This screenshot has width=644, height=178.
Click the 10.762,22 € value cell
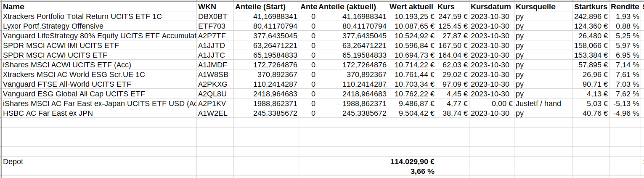(x=412, y=94)
